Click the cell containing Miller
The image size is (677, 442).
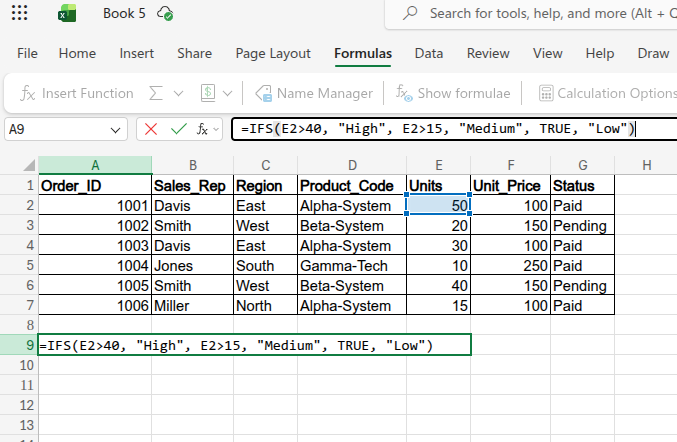[193, 305]
